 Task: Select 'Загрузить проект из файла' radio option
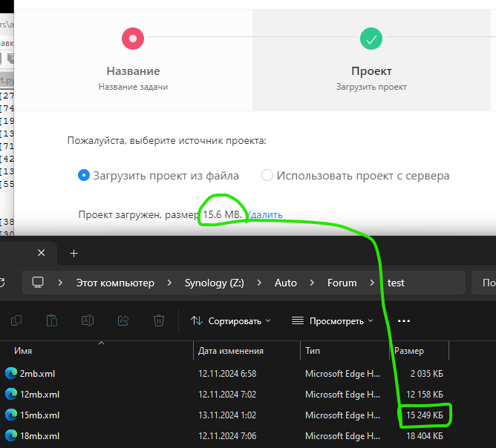click(x=84, y=176)
